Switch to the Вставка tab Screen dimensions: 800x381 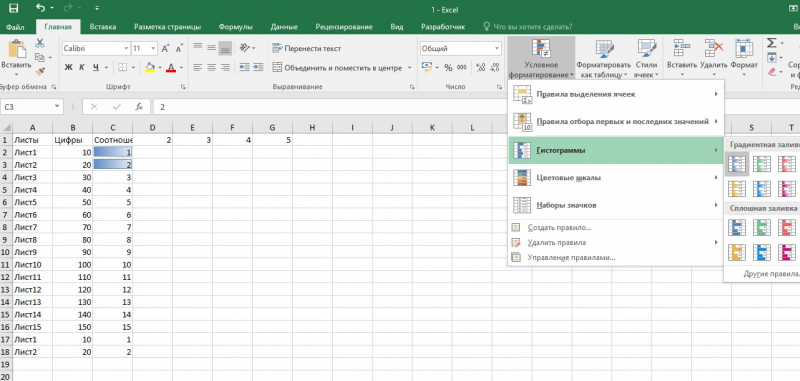point(103,27)
